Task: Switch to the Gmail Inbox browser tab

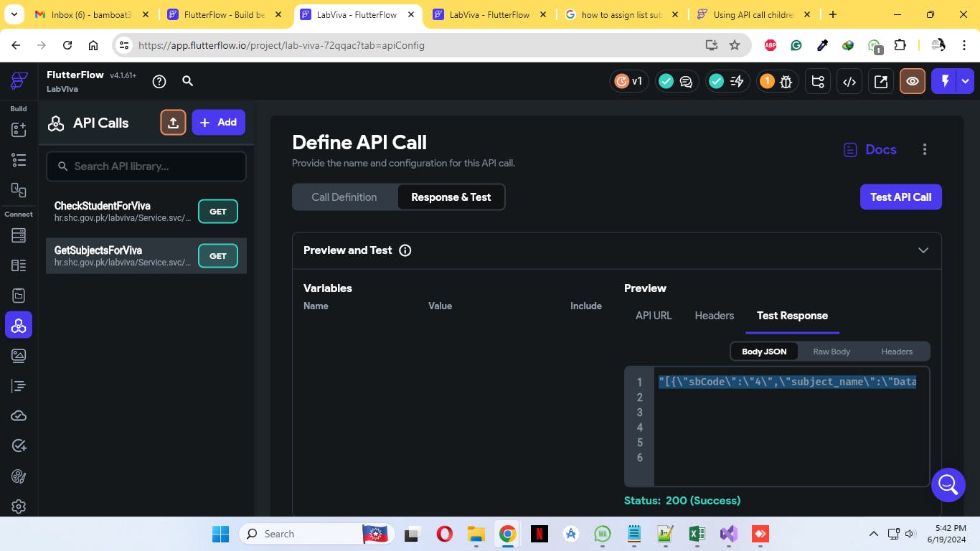Action: (x=90, y=14)
